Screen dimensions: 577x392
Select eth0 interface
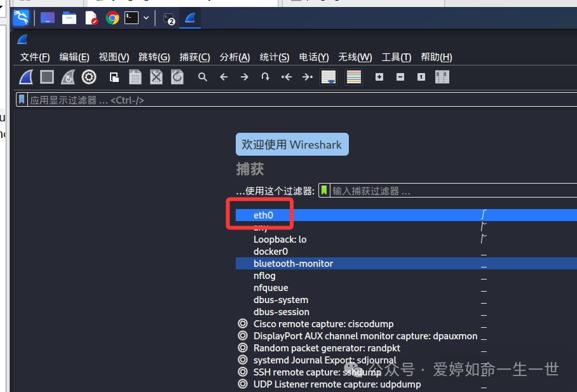[x=406, y=215]
